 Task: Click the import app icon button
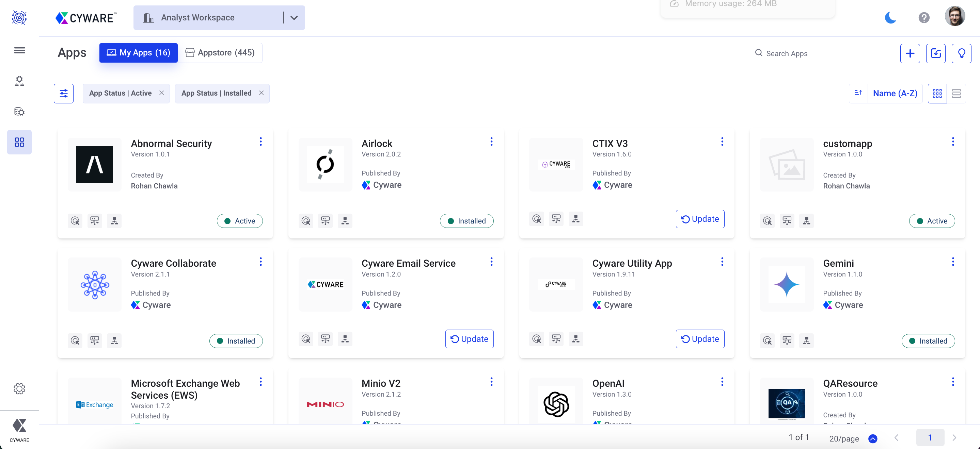(935, 53)
